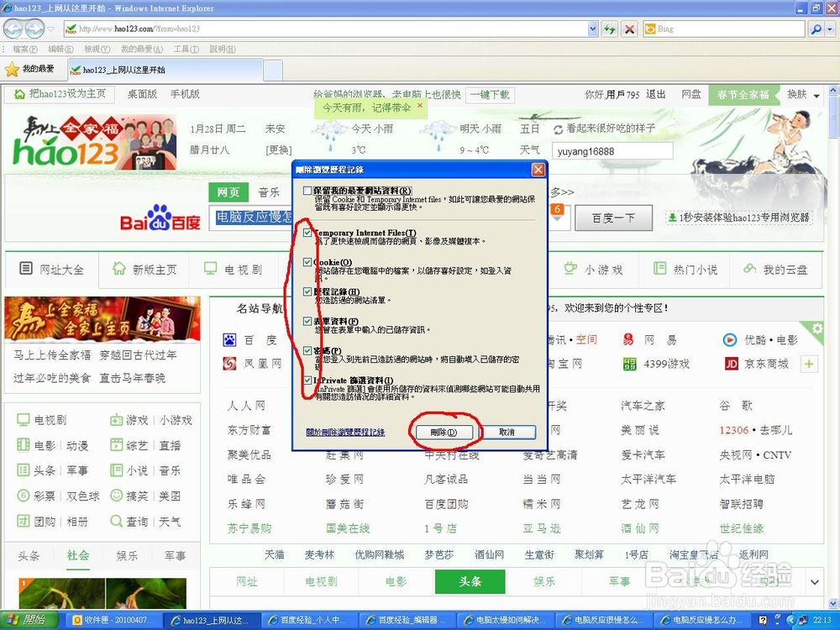Image resolution: width=840 pixels, height=630 pixels.
Task: Open the address bar dropdown arrow
Action: (x=592, y=29)
